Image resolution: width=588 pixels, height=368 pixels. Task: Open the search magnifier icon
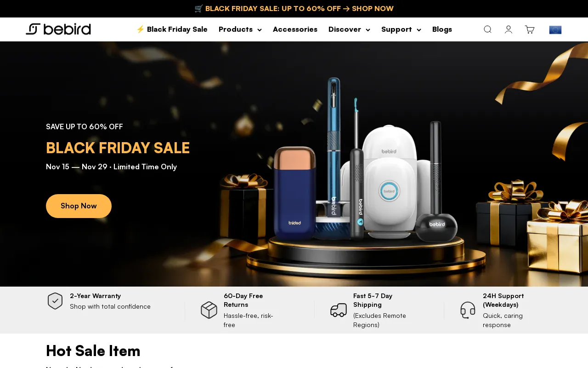(x=487, y=29)
